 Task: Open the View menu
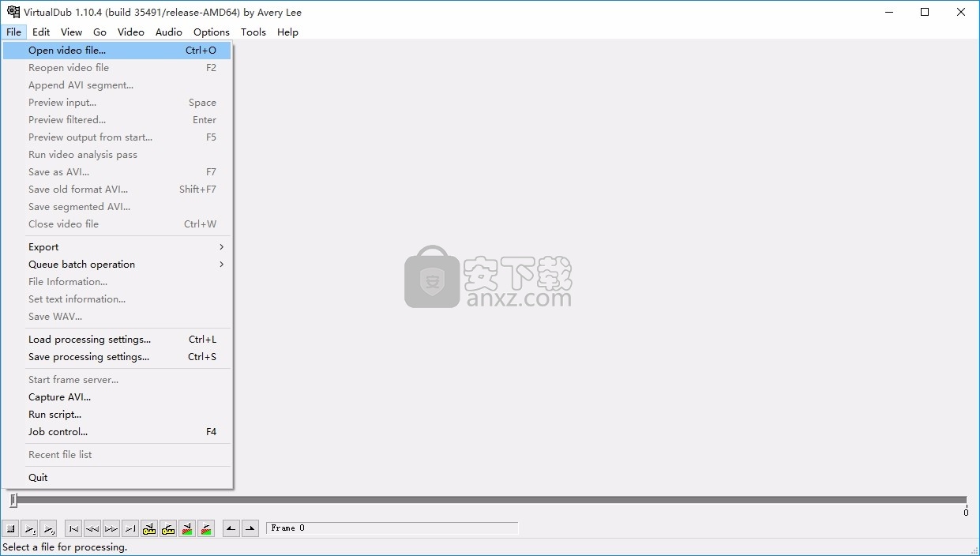point(71,32)
